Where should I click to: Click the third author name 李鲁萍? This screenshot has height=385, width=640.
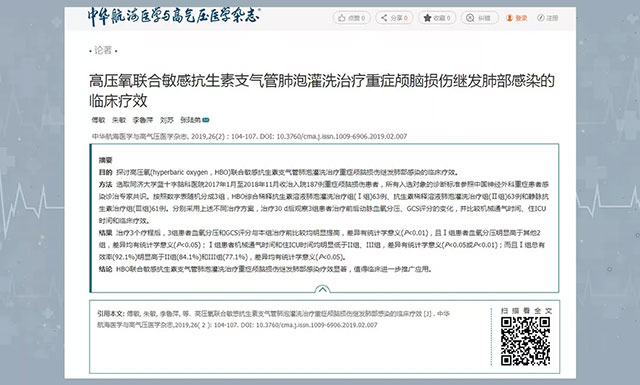[x=142, y=120]
